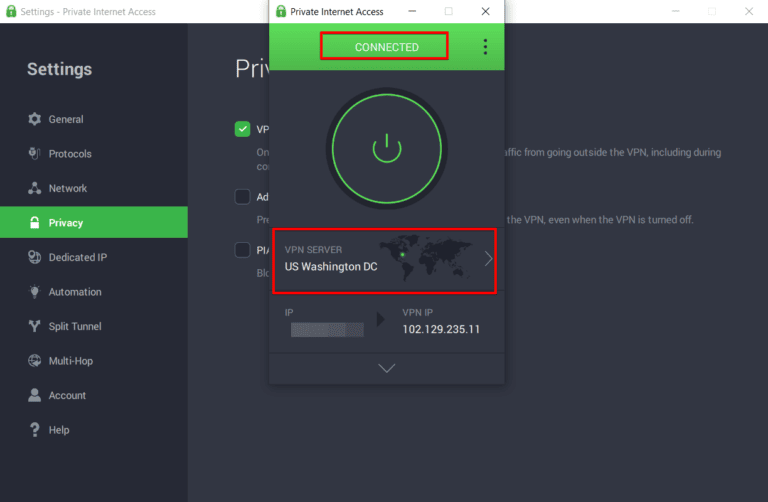
Task: Uncheck the first checked Privacy checkbox
Action: [x=242, y=129]
